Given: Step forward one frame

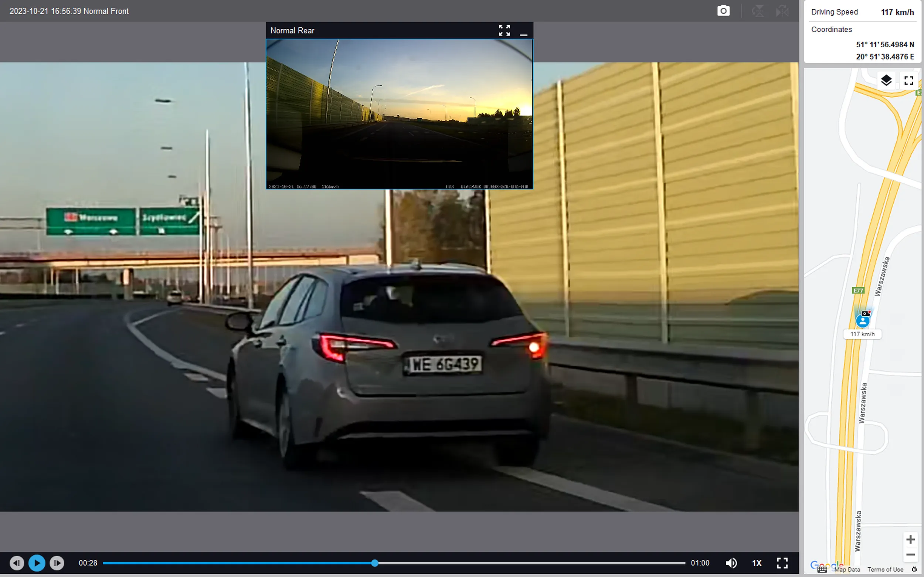Looking at the screenshot, I should (57, 563).
